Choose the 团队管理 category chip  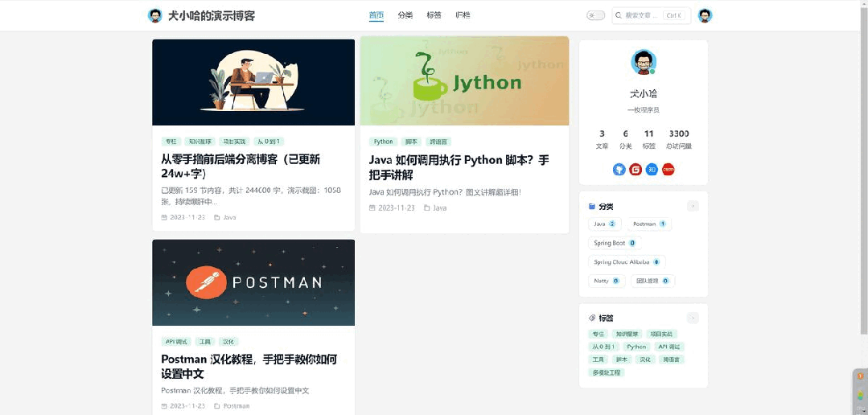point(652,281)
